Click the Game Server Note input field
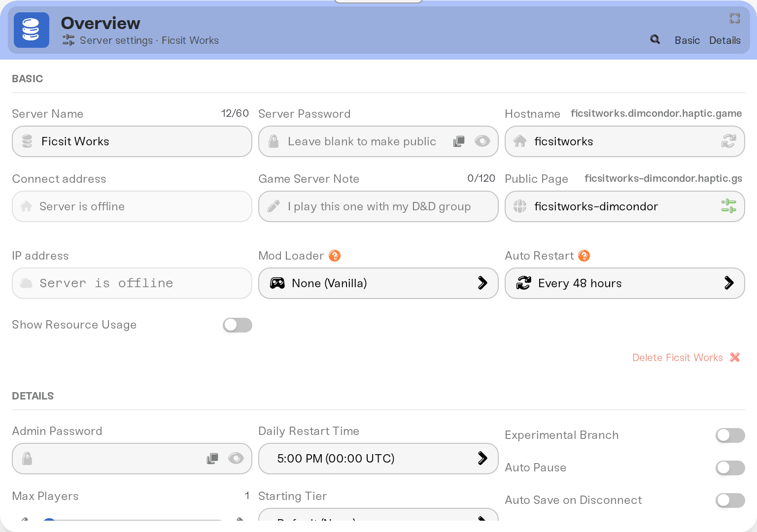 click(378, 206)
